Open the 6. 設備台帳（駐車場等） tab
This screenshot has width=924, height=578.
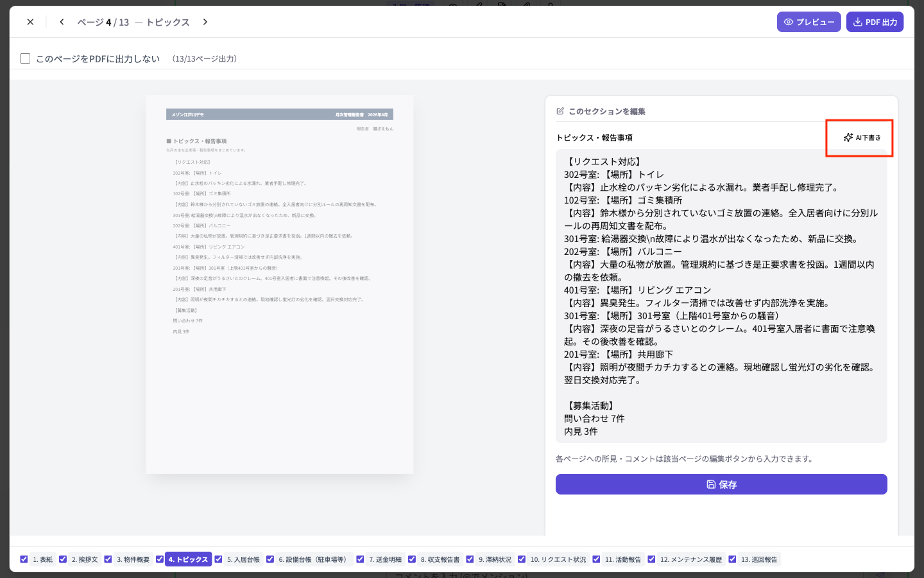click(x=314, y=559)
